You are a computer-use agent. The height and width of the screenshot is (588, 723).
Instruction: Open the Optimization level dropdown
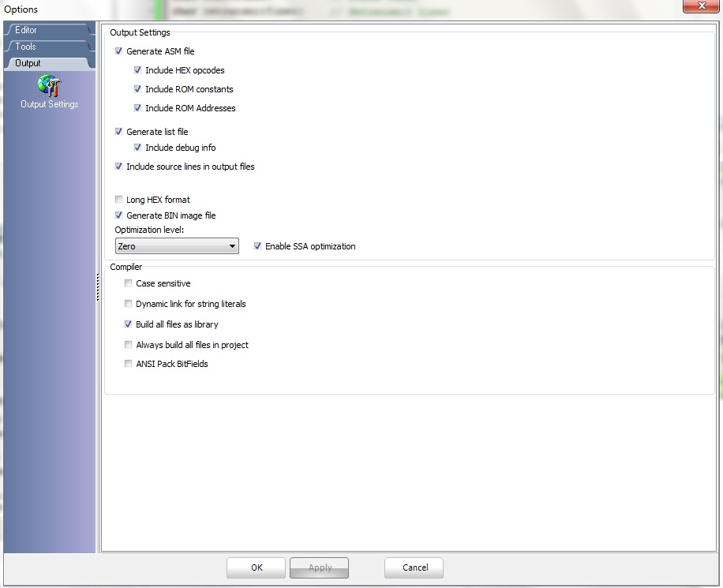pos(177,246)
